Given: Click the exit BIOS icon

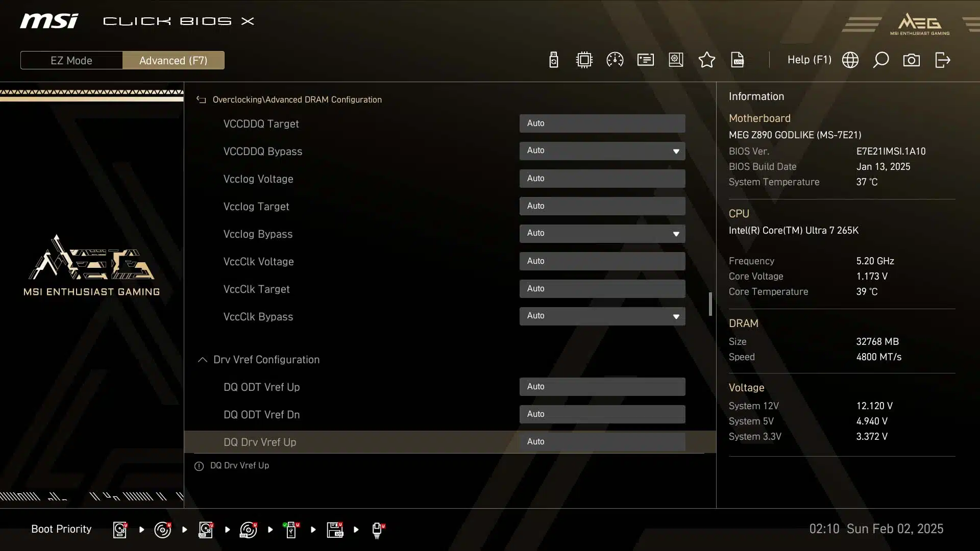Looking at the screenshot, I should pyautogui.click(x=942, y=60).
